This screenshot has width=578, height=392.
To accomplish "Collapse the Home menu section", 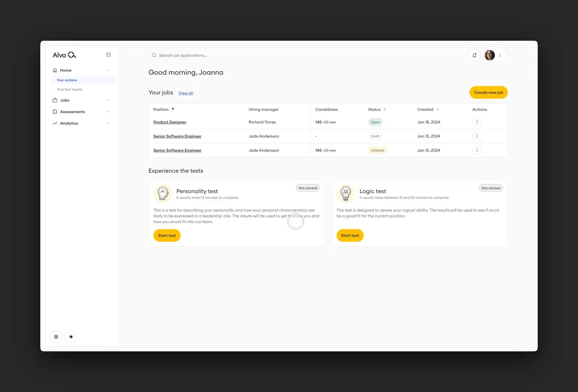I will pyautogui.click(x=108, y=70).
